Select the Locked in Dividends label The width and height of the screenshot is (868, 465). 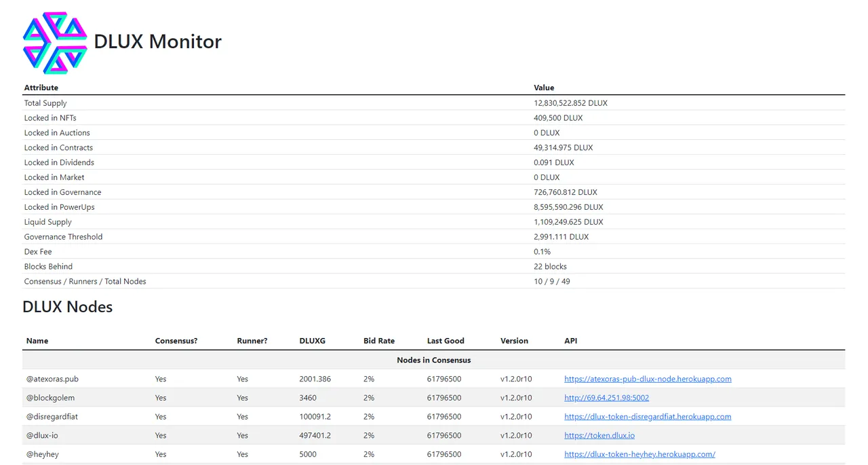tap(59, 163)
